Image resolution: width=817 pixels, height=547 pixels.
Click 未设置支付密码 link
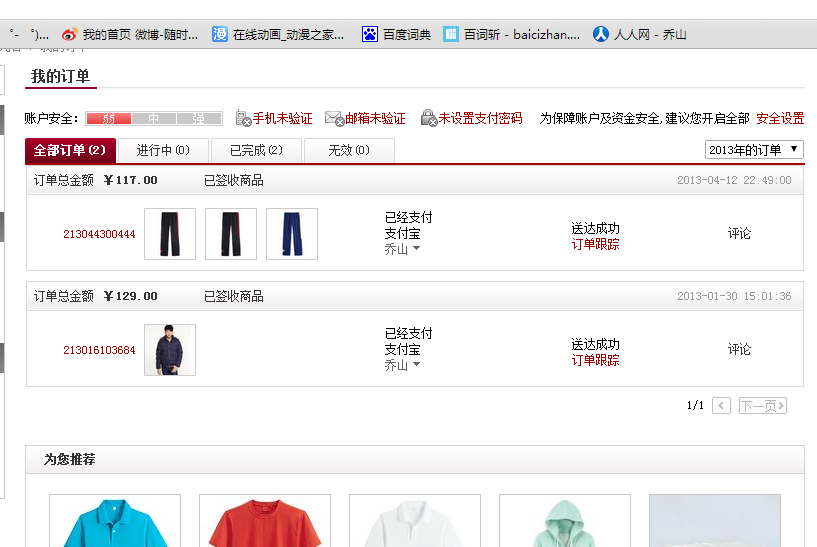(480, 118)
